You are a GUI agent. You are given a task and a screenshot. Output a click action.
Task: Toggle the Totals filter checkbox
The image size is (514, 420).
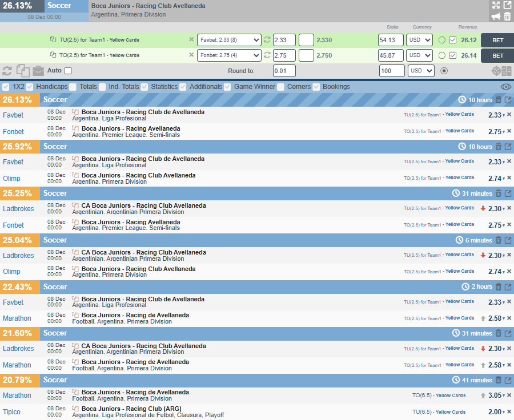pyautogui.click(x=73, y=87)
